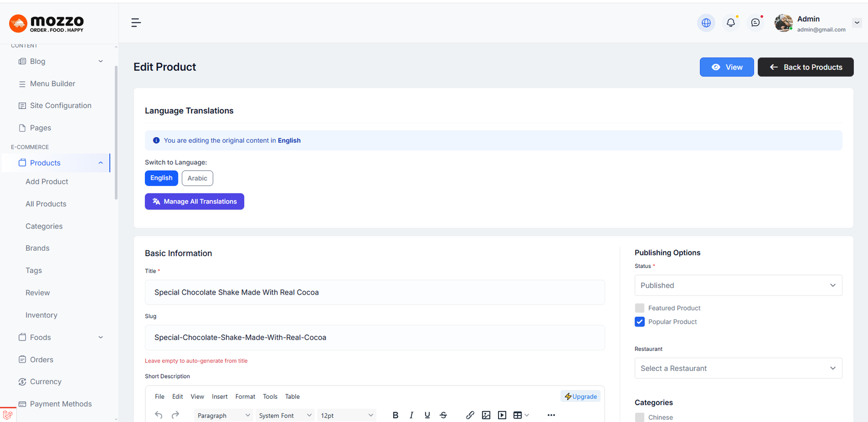Apply bold formatting in the editor

coord(395,415)
